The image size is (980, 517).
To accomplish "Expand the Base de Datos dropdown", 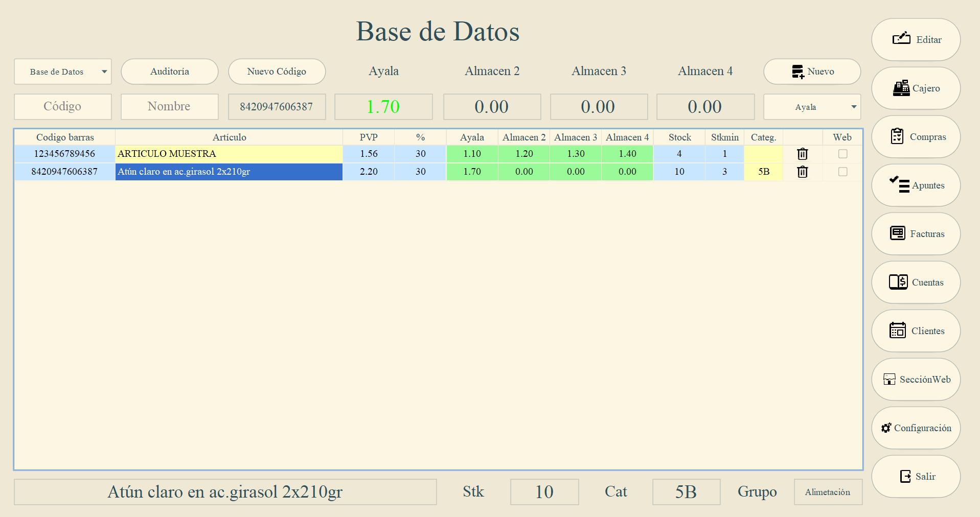I will pos(63,72).
